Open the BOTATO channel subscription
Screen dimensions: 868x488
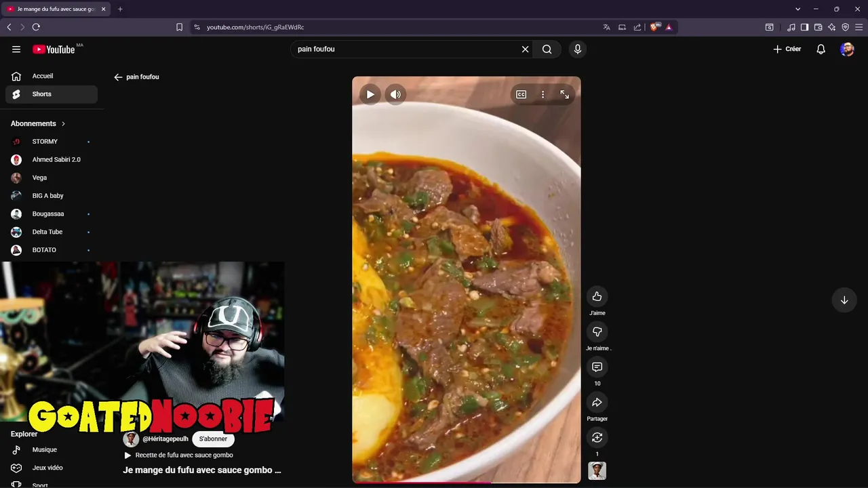click(x=52, y=250)
